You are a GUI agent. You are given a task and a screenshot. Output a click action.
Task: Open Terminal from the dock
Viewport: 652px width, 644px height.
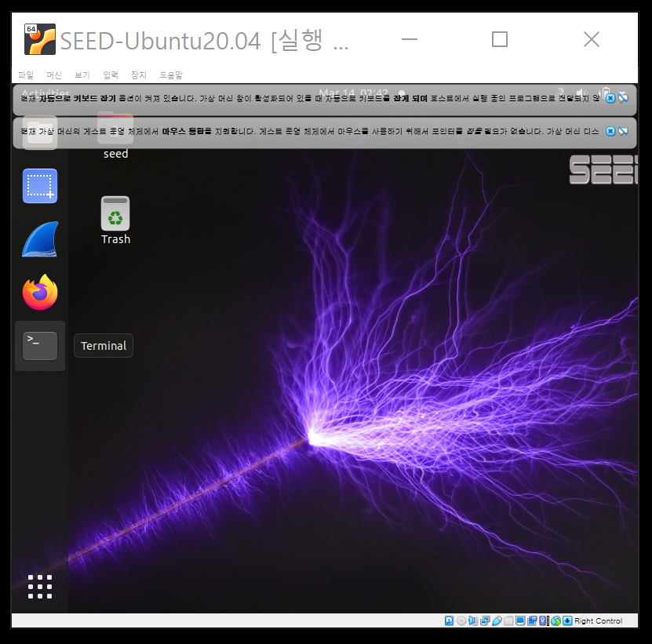40,345
